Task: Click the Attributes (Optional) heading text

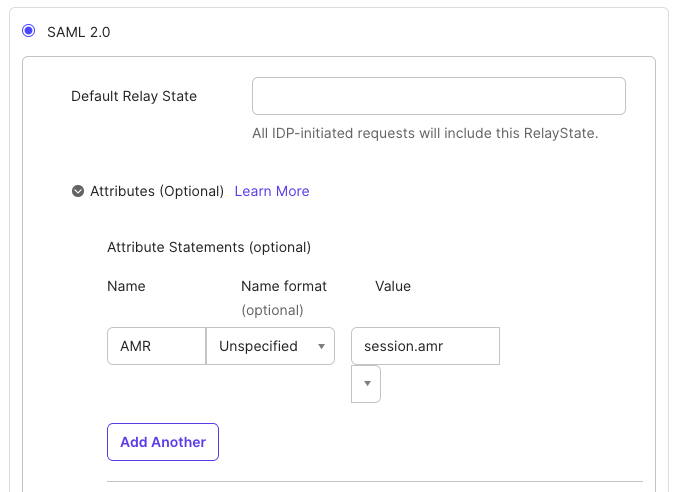Action: click(157, 191)
